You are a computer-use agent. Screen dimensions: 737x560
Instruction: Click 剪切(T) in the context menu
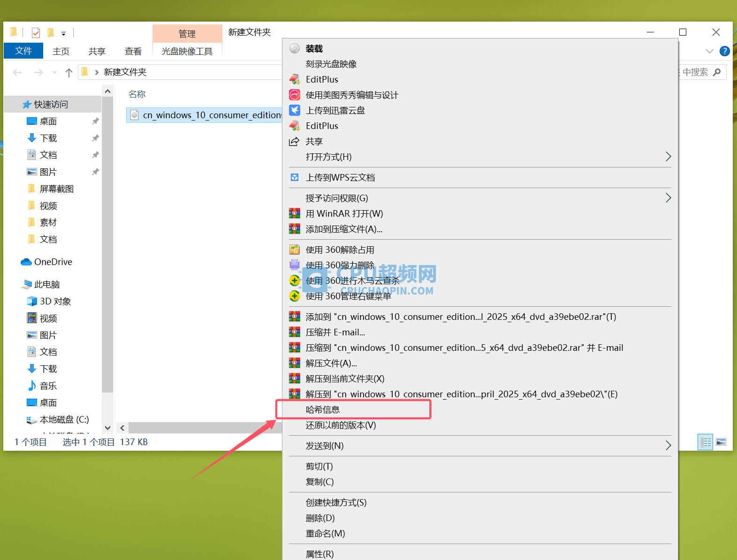coord(319,466)
